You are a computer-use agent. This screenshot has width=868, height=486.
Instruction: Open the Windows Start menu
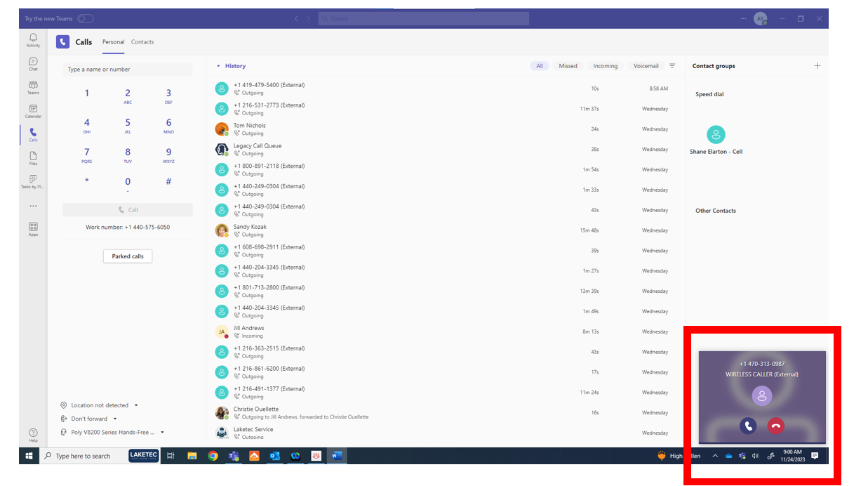pos(29,456)
